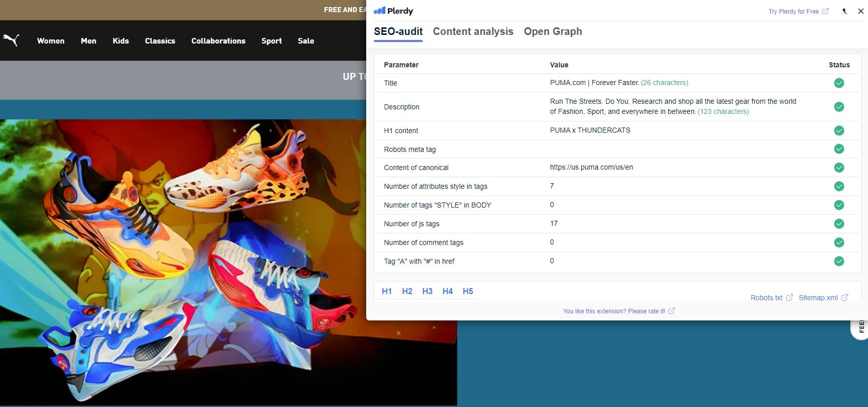Click the meta description text value
Image resolution: width=868 pixels, height=407 pixels.
pyautogui.click(x=673, y=106)
